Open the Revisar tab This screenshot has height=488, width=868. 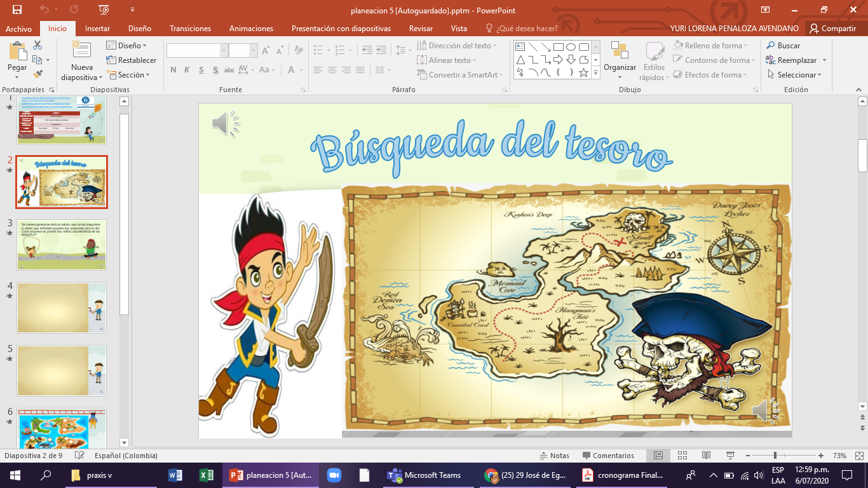(421, 29)
